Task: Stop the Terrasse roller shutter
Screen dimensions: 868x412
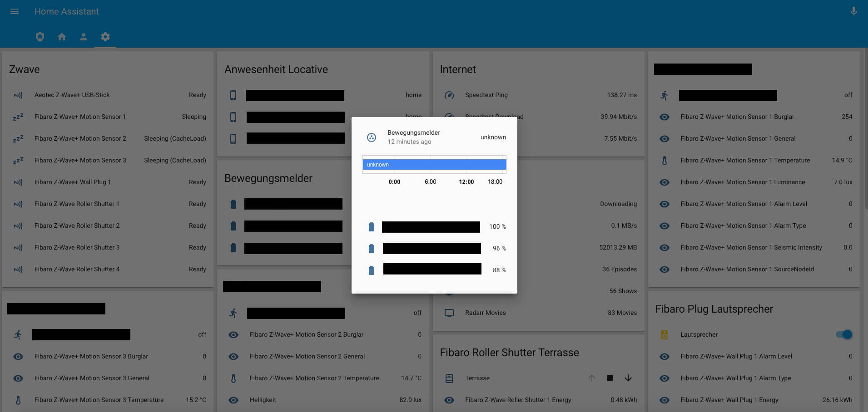Action: (x=610, y=378)
